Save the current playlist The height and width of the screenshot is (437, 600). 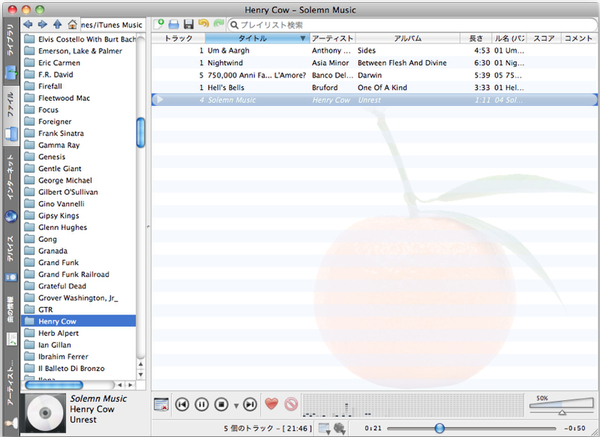click(189, 24)
